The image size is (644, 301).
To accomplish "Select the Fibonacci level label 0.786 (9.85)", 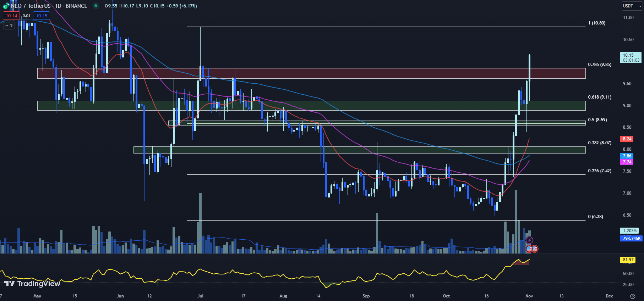I will (600, 65).
